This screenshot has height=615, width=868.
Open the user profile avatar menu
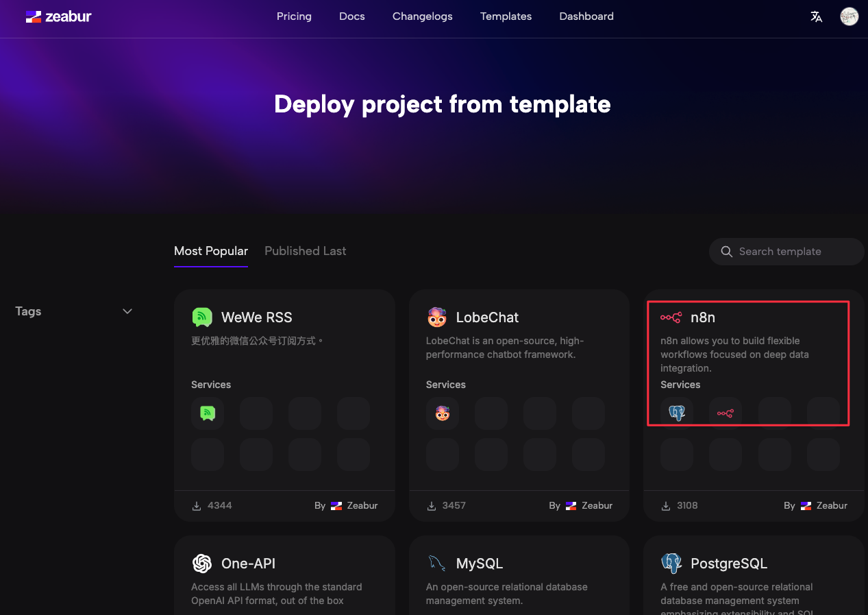coord(849,16)
